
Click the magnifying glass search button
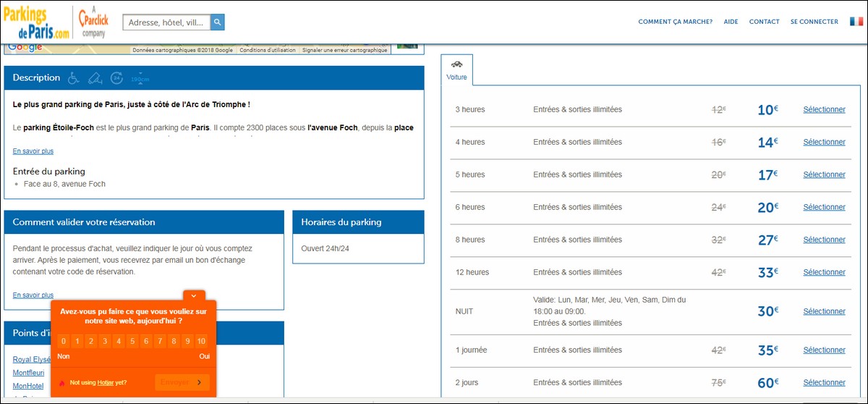coord(218,22)
